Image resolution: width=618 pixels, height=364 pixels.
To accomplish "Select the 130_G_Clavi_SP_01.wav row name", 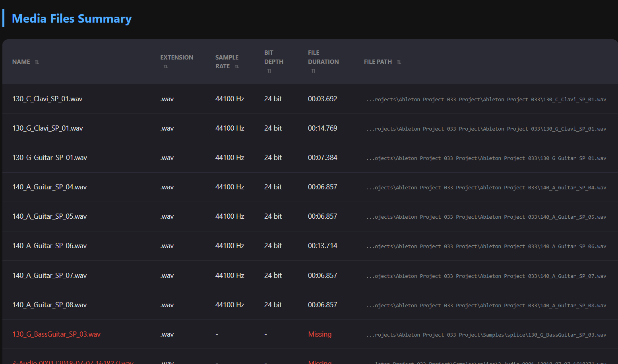I will pyautogui.click(x=48, y=128).
